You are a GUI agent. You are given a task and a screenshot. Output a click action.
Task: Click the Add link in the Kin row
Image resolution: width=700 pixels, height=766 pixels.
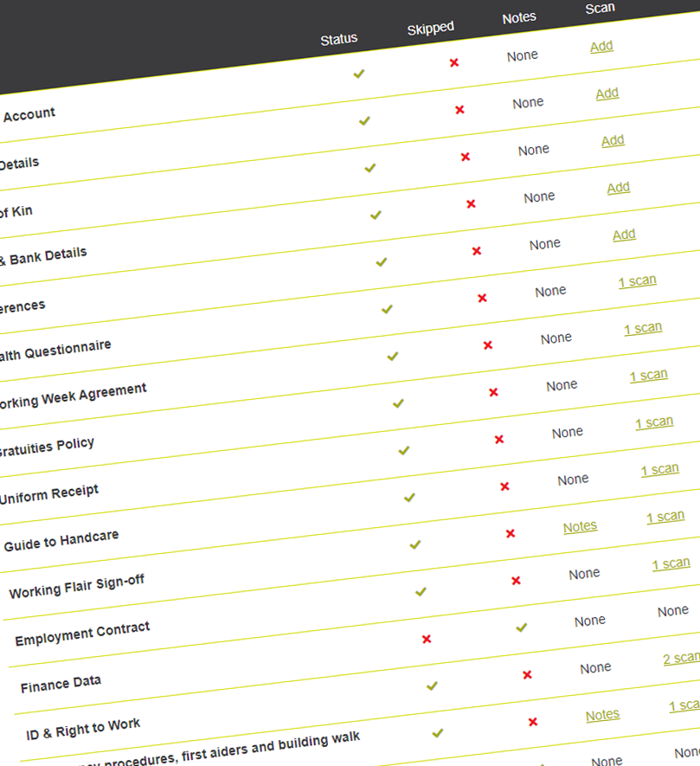point(613,141)
